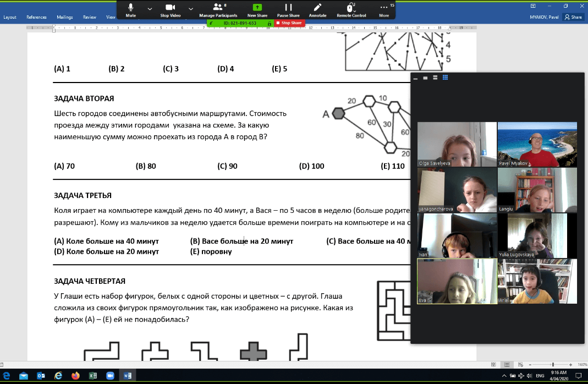Select Pavel Myakov's video thumbnail
588x384 pixels.
click(537, 144)
